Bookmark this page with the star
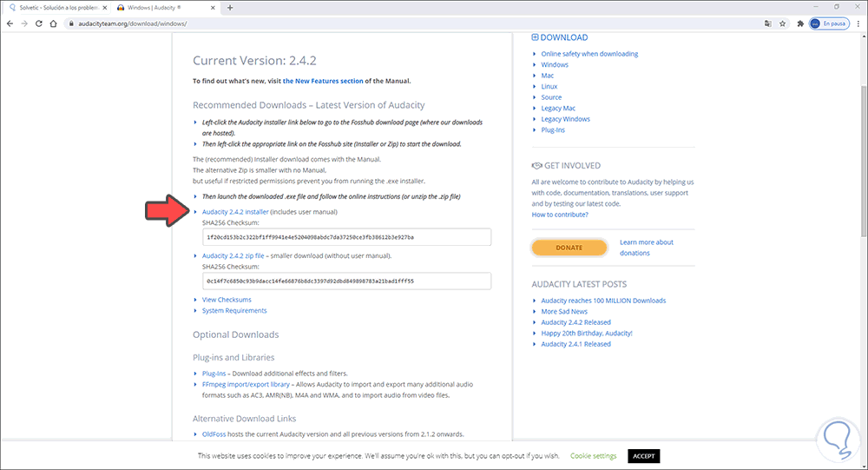 click(x=782, y=23)
